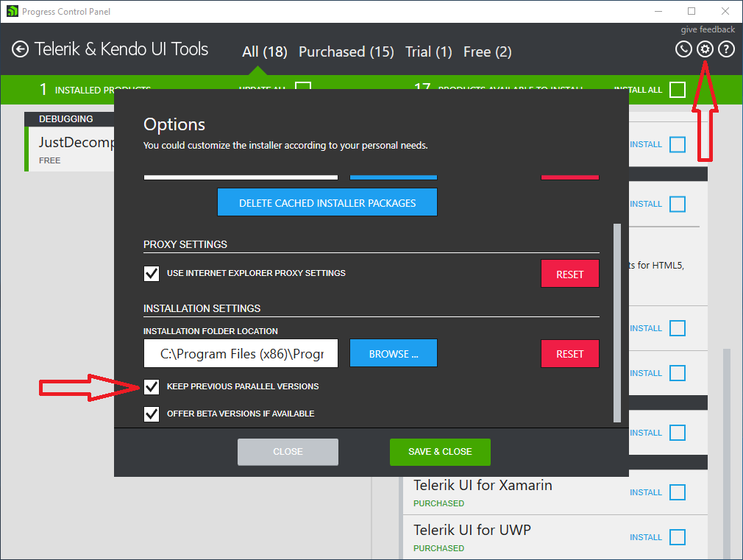Toggle the Install All checkbox

677,89
